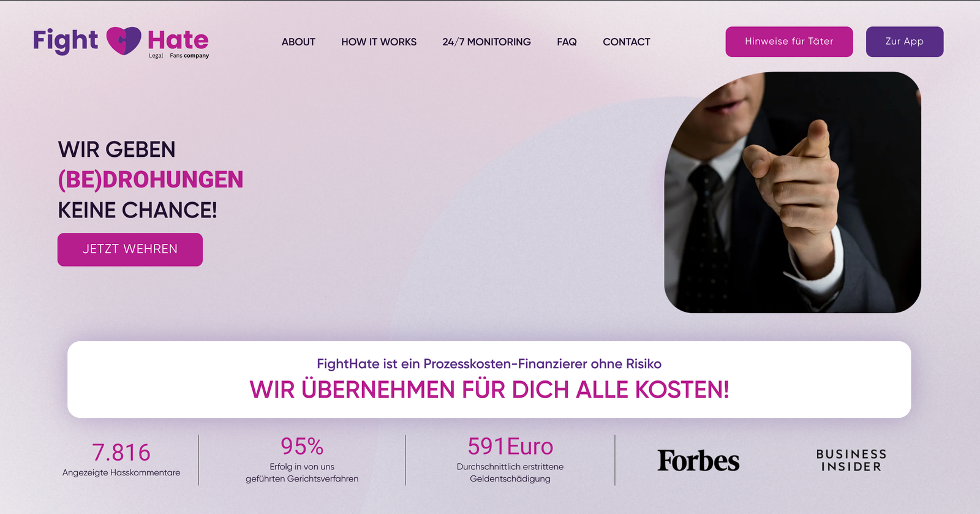Click the Prozesskosten-Finanzierer subtitle text
Image resolution: width=980 pixels, height=514 pixels.
tap(489, 364)
